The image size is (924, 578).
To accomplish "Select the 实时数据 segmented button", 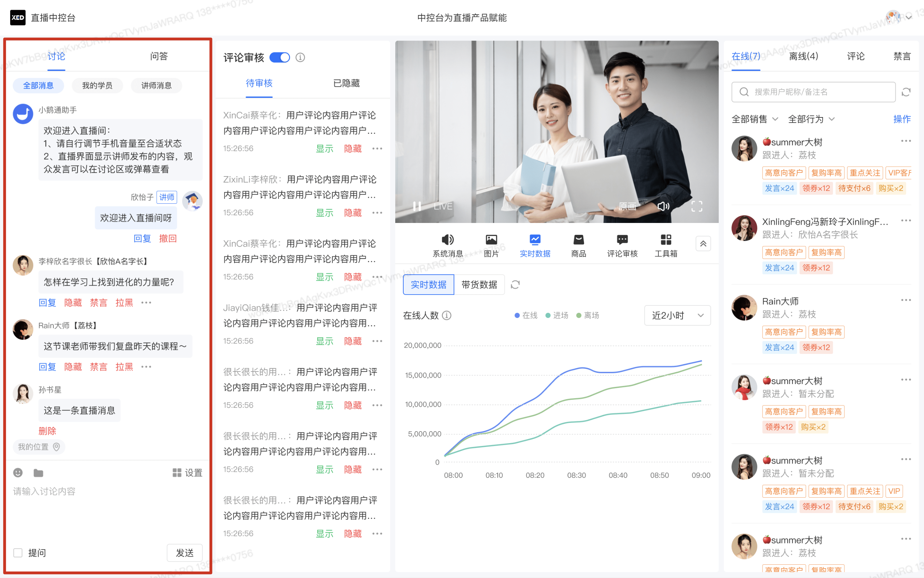I will [428, 285].
